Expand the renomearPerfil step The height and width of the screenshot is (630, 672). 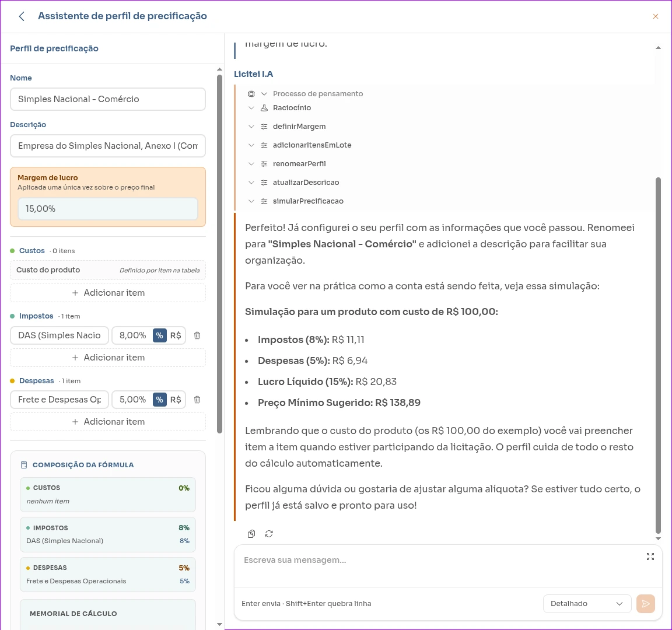coord(251,164)
